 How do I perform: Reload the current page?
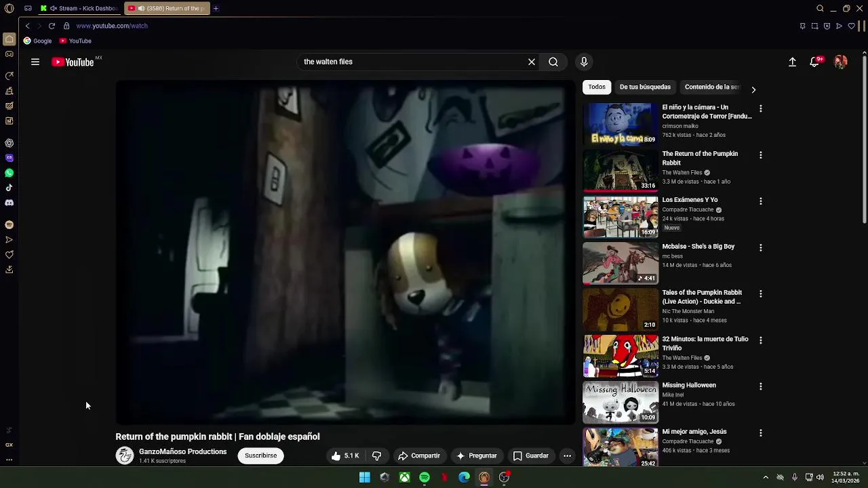pos(52,26)
